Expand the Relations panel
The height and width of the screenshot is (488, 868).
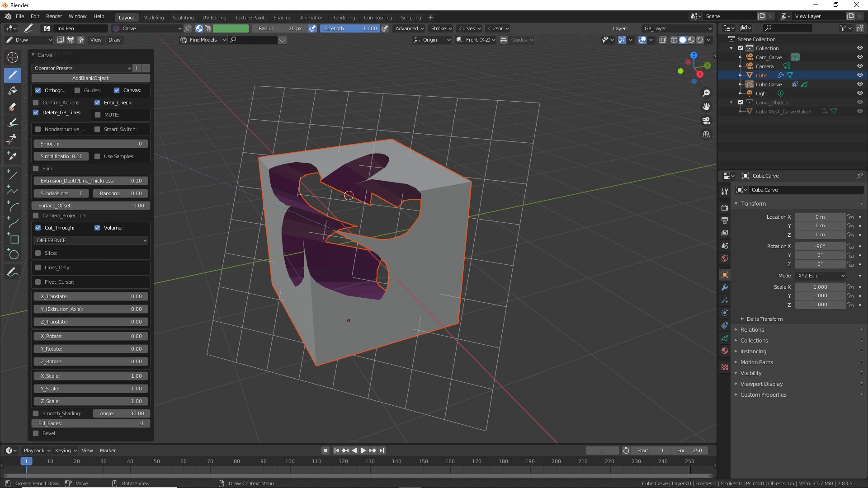[752, 330]
